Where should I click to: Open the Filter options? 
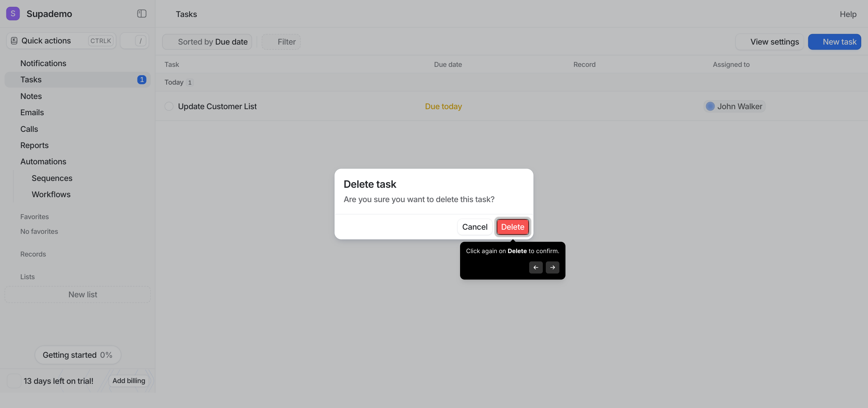281,42
